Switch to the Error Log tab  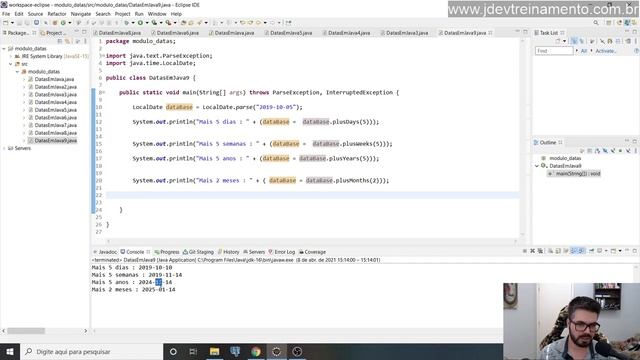[x=282, y=252]
